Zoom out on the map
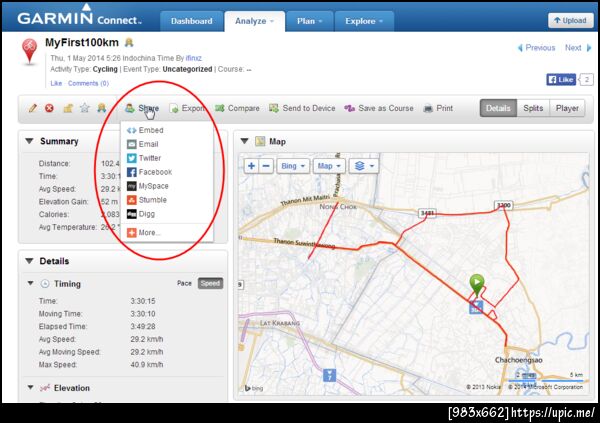 [266, 166]
